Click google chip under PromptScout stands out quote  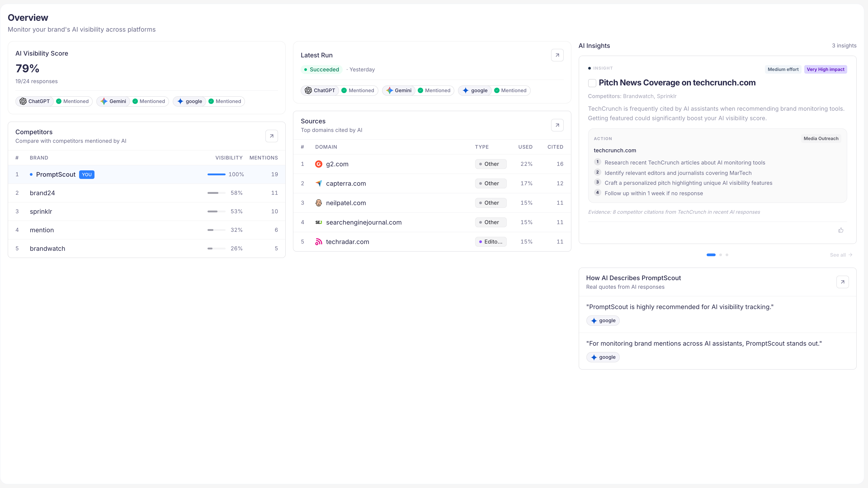click(603, 357)
